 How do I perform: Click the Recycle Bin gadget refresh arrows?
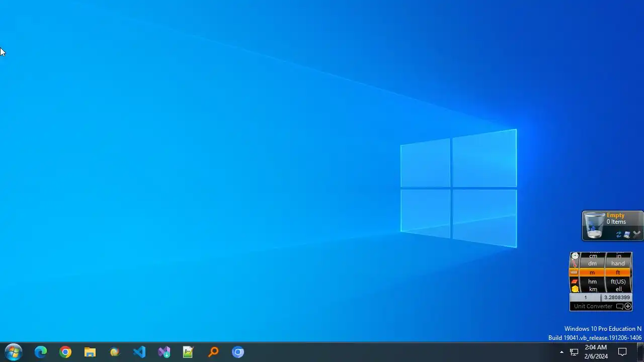(619, 235)
